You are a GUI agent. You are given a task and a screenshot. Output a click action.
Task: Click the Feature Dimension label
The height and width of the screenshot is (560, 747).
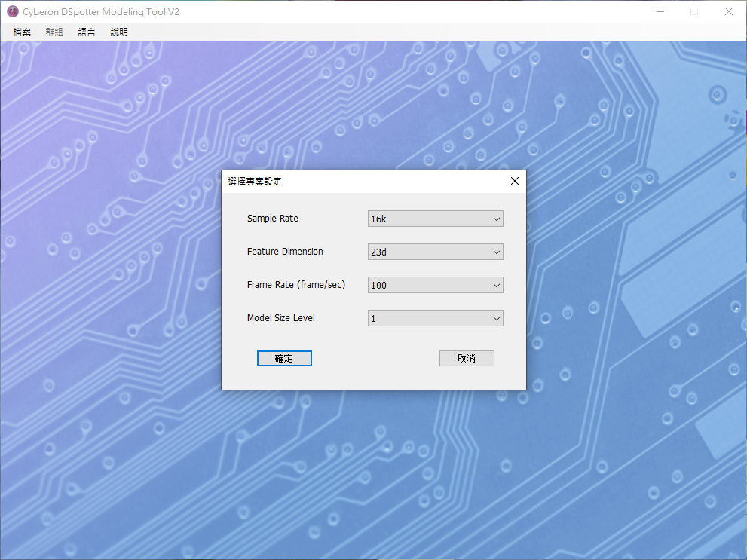[x=284, y=252]
